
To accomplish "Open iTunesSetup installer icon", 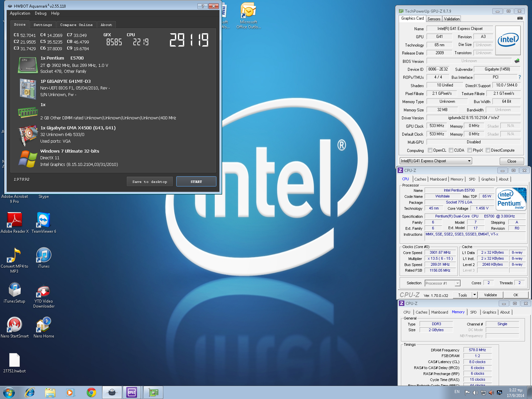I will tap(14, 293).
